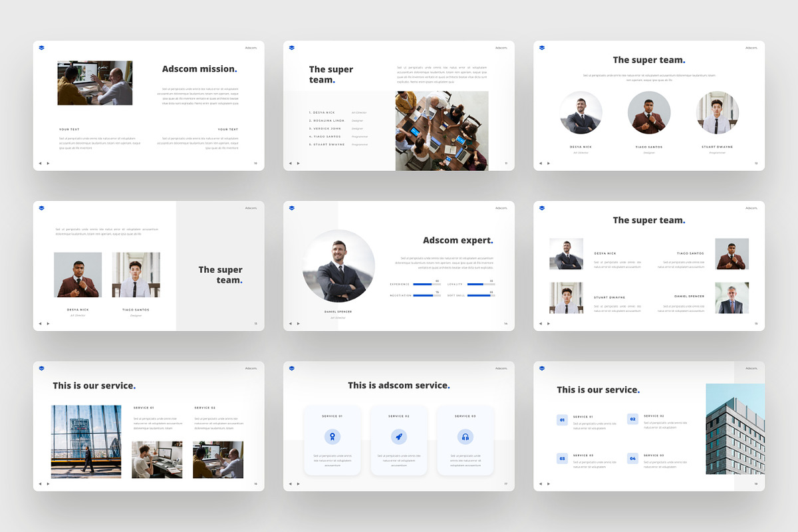
Task: Click the logo icon on the two-portrait team slide
Action: [41, 208]
